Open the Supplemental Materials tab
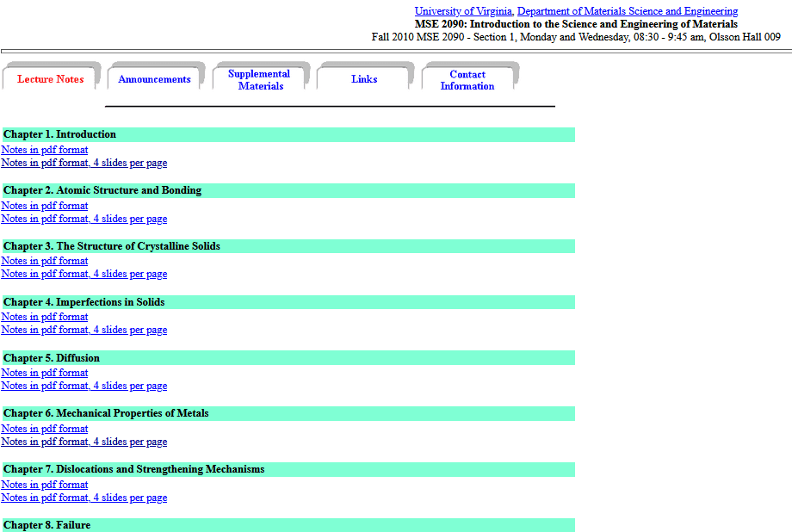The height and width of the screenshot is (532, 792). coord(259,80)
